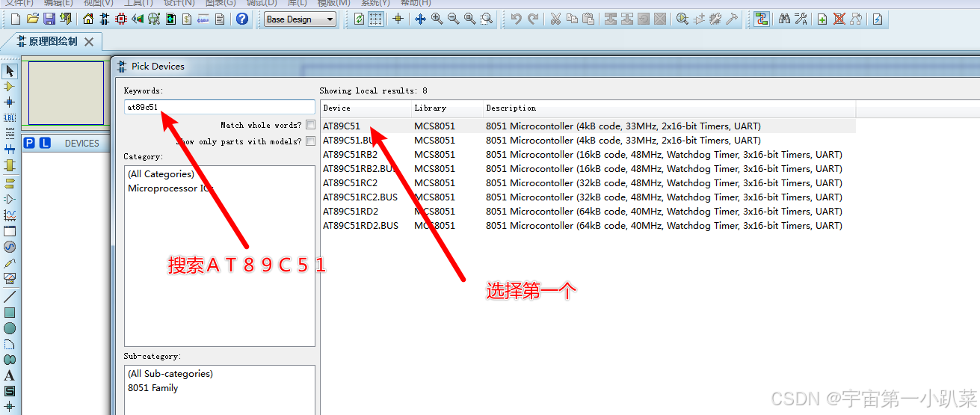Click the DEVICES list header
The width and height of the screenshot is (980, 415).
point(81,144)
